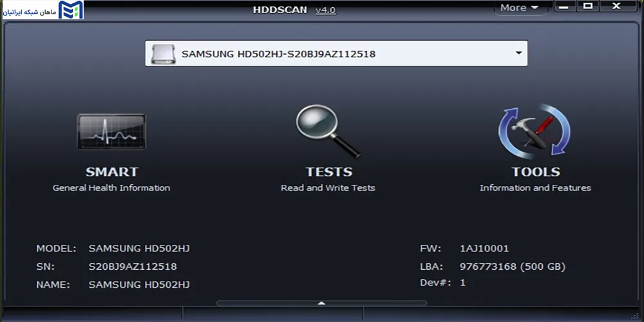Click the SMART label
Screen dimensions: 644x322
point(111,172)
